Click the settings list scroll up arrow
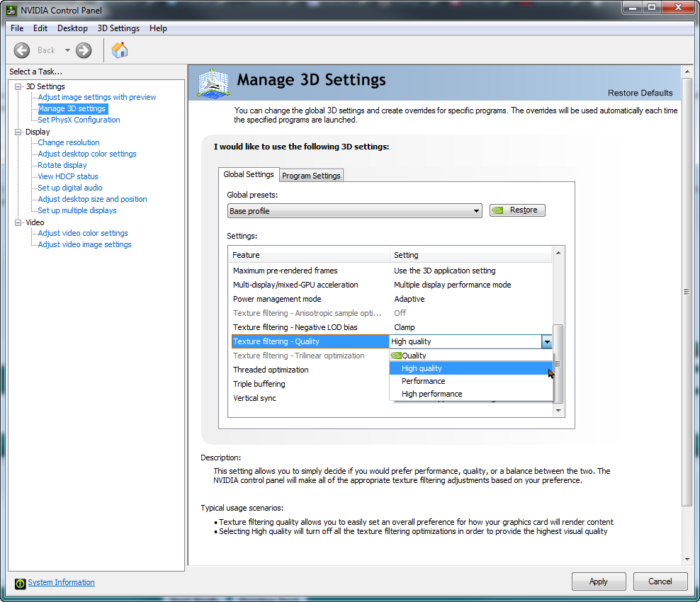Screen dimensions: 700x602 558,253
